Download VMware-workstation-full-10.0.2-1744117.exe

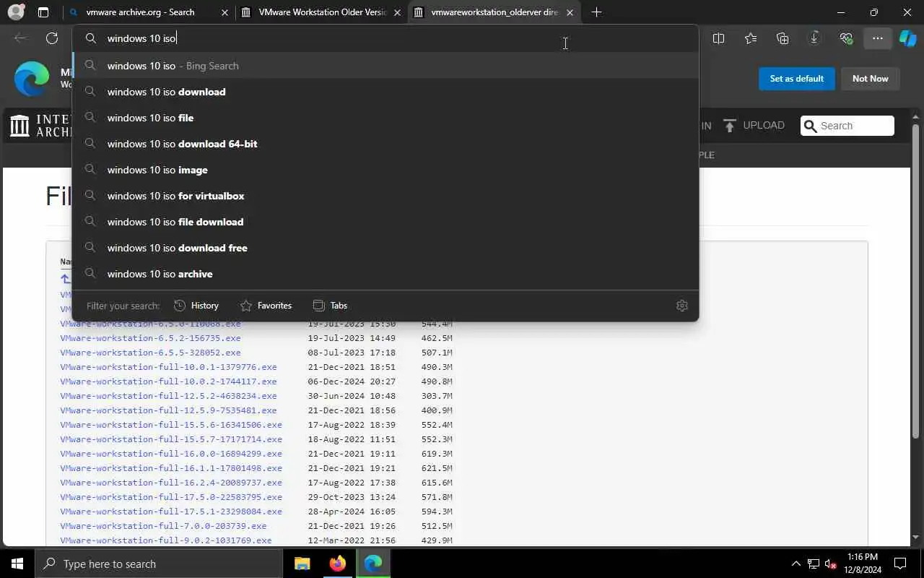(168, 381)
